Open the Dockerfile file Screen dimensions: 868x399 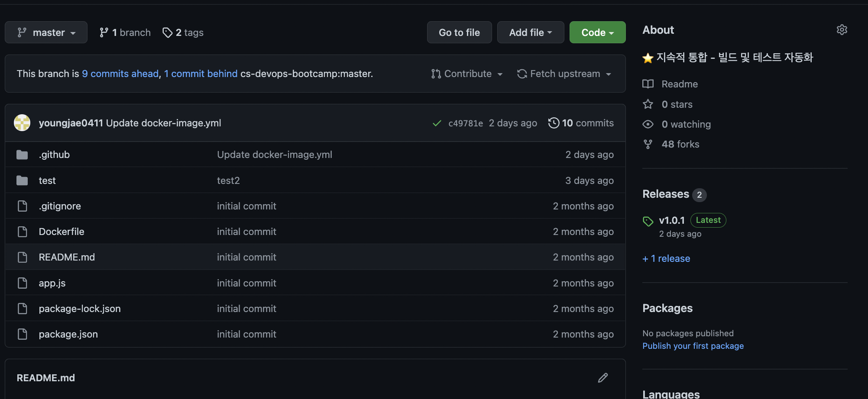(x=62, y=232)
